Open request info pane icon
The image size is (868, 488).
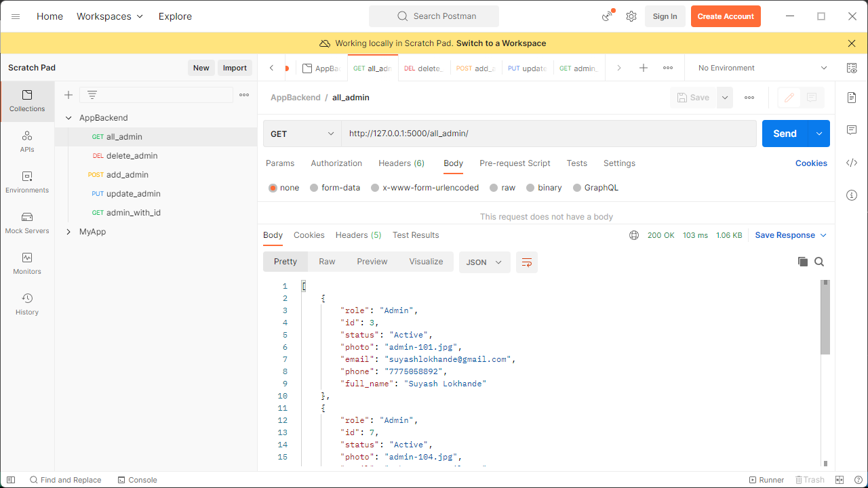coord(852,195)
